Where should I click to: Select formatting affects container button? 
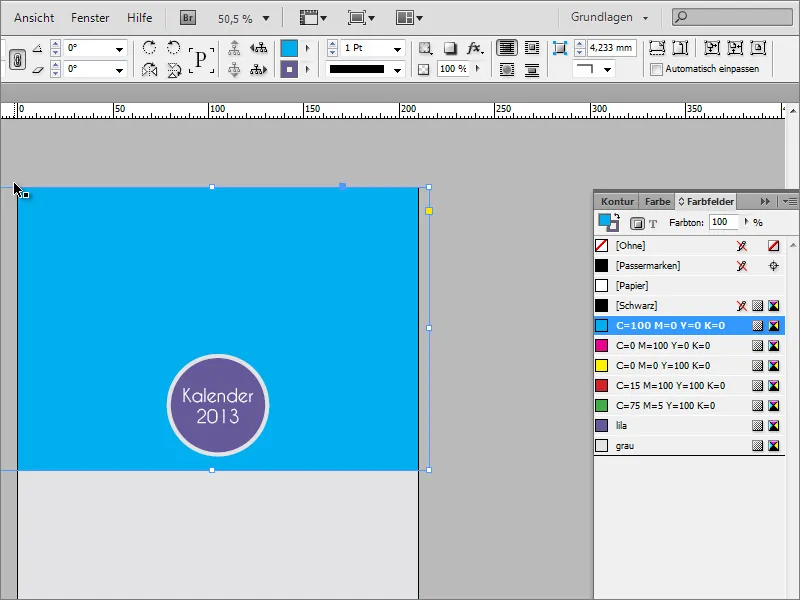coord(637,223)
